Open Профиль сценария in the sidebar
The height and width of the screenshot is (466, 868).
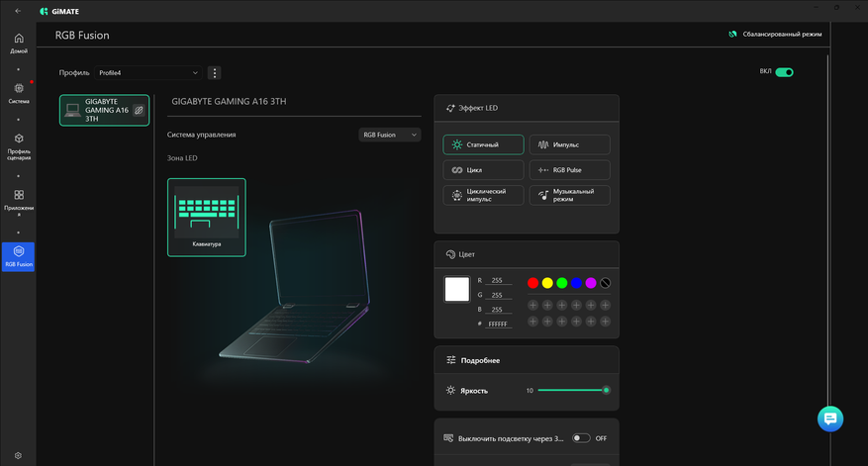click(x=19, y=146)
